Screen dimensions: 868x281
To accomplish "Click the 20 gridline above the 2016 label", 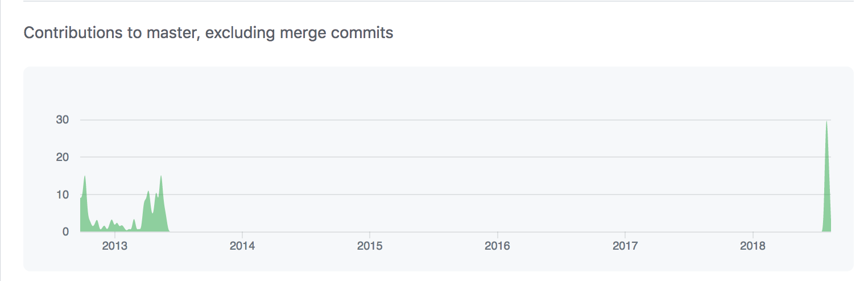I will tap(498, 157).
